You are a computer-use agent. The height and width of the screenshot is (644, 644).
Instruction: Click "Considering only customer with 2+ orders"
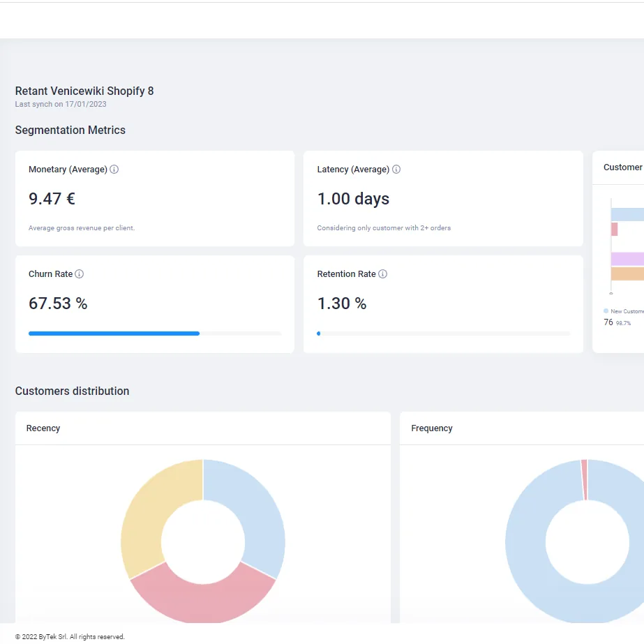[x=384, y=228]
